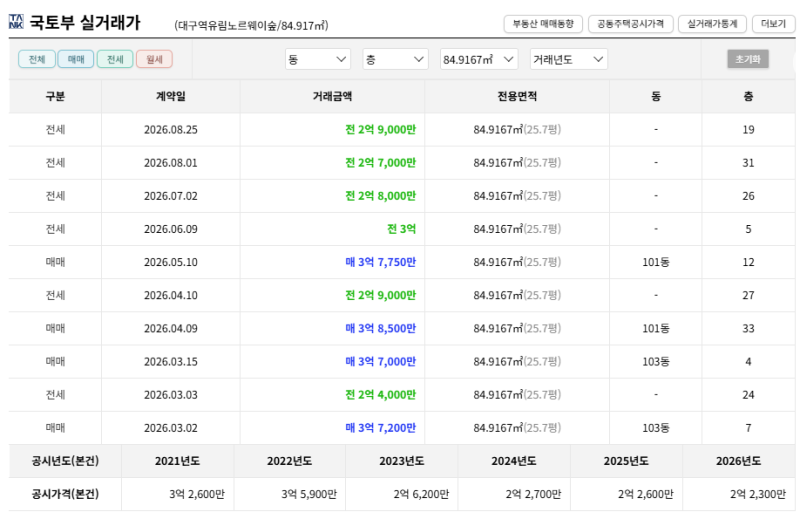The width and height of the screenshot is (800, 519).
Task: Click the 2026년도 year header
Action: pyautogui.click(x=738, y=461)
